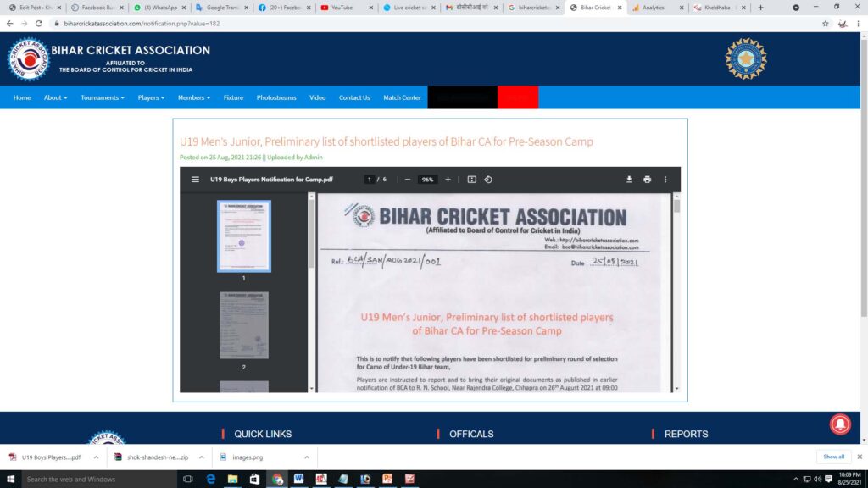
Task: Open options for images.png download
Action: click(x=307, y=457)
